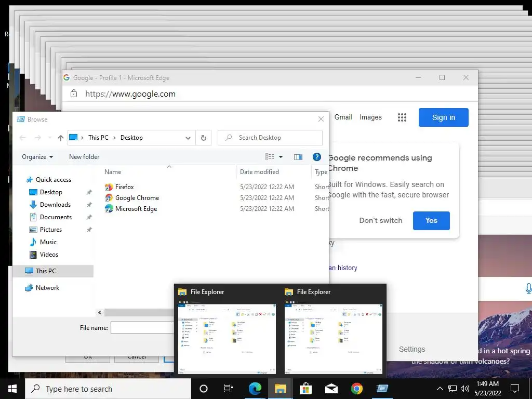Open the Windows Start menu

(12, 389)
